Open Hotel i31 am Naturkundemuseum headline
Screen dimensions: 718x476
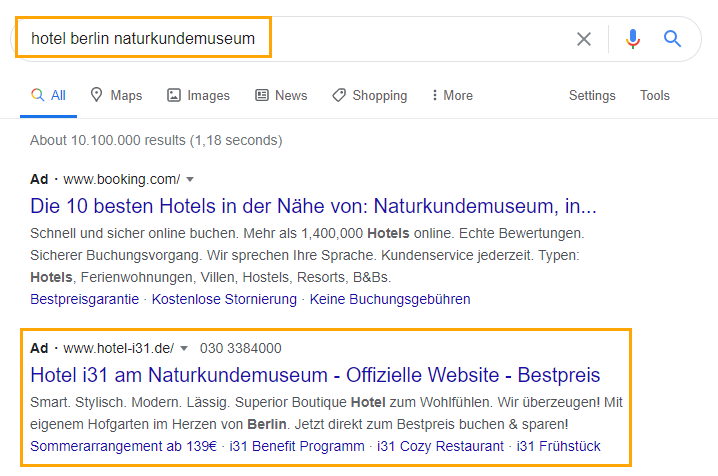coord(315,375)
